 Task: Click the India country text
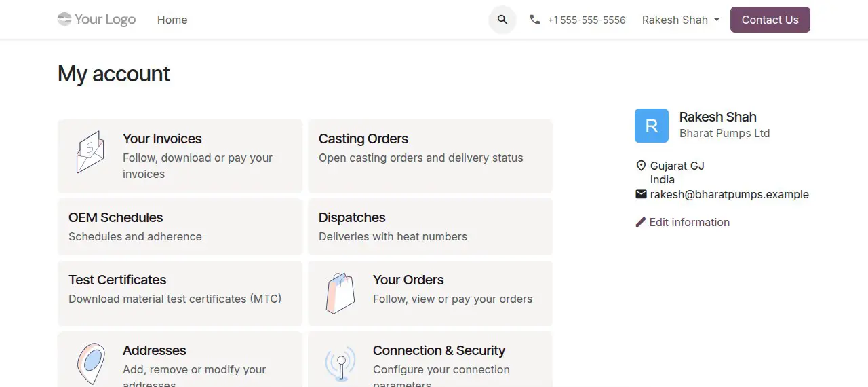coord(663,179)
